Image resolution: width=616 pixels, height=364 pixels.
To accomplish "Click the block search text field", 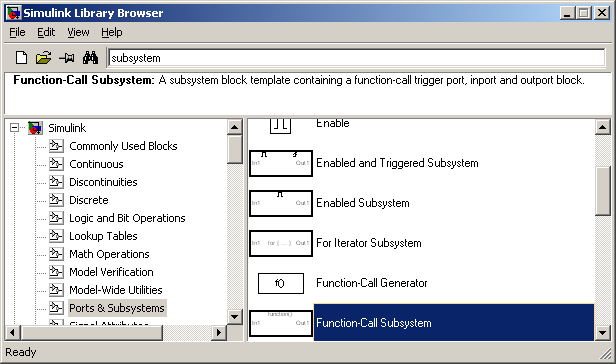I will [x=356, y=58].
